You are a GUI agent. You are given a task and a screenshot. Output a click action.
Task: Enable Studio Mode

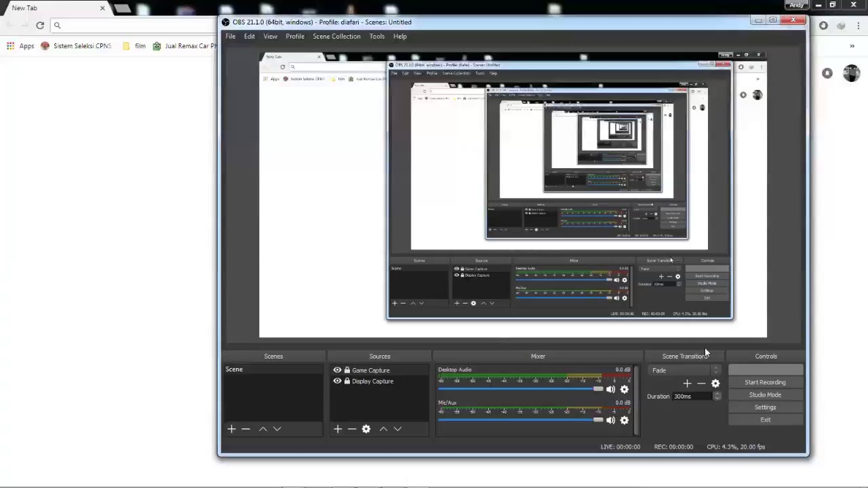tap(766, 395)
